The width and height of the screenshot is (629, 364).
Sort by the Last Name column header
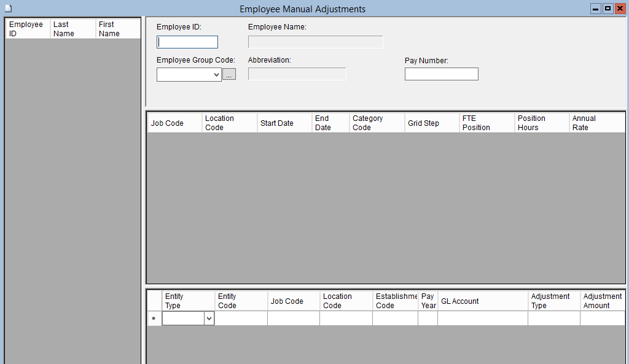tap(72, 29)
